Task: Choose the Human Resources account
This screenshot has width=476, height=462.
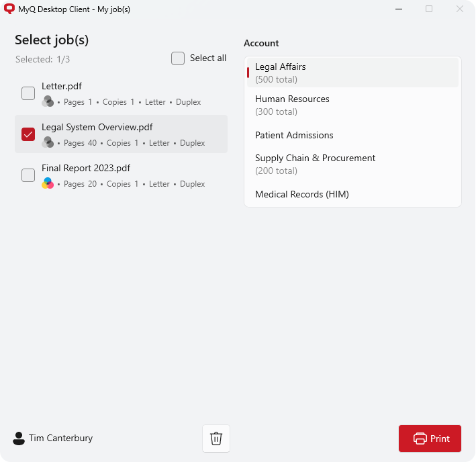Action: pyautogui.click(x=352, y=105)
